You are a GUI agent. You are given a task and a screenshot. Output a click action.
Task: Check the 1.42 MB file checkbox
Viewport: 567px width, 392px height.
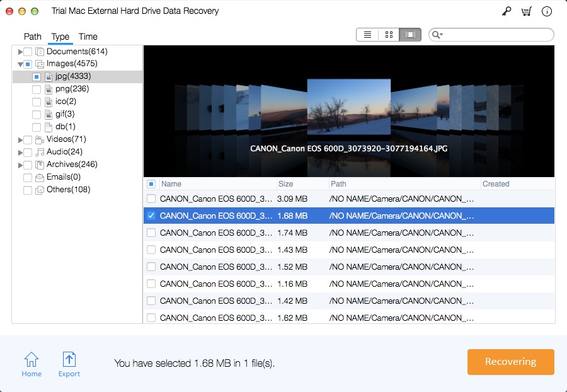coord(151,301)
